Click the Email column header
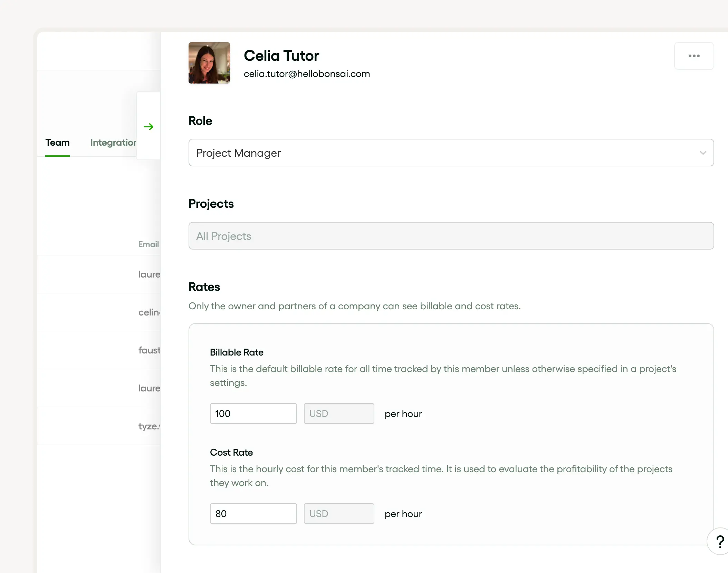The height and width of the screenshot is (573, 728). pyautogui.click(x=149, y=244)
